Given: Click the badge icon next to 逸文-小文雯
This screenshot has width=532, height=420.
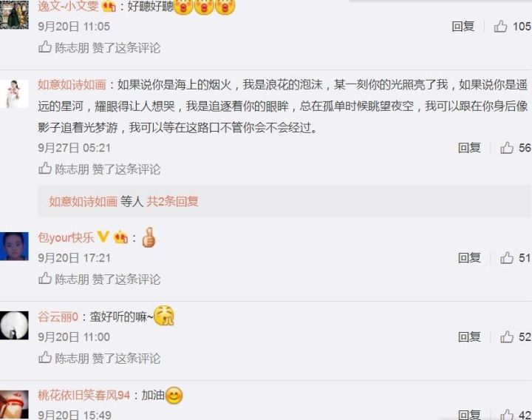Looking at the screenshot, I should [109, 6].
